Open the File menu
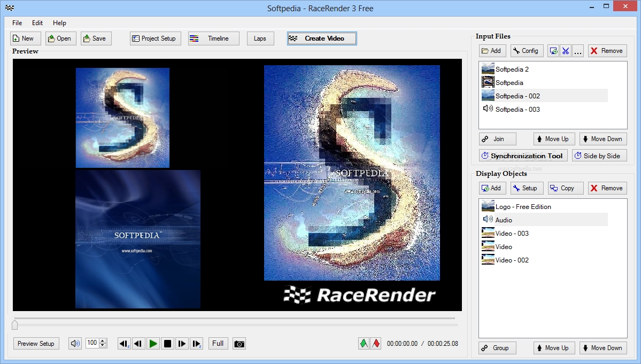 (x=17, y=23)
